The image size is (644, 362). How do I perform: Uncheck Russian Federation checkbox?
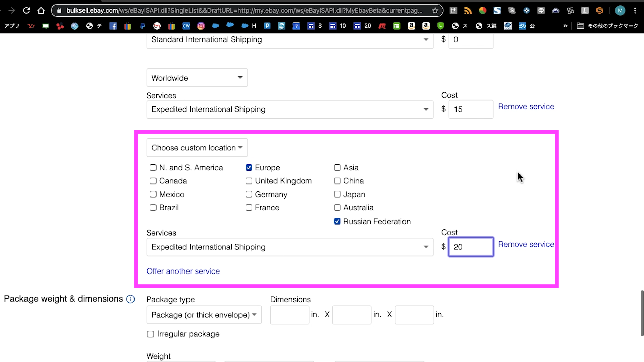[x=337, y=221]
